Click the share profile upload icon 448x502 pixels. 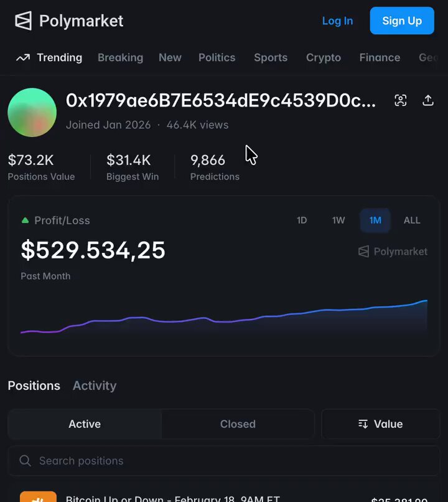tap(427, 100)
